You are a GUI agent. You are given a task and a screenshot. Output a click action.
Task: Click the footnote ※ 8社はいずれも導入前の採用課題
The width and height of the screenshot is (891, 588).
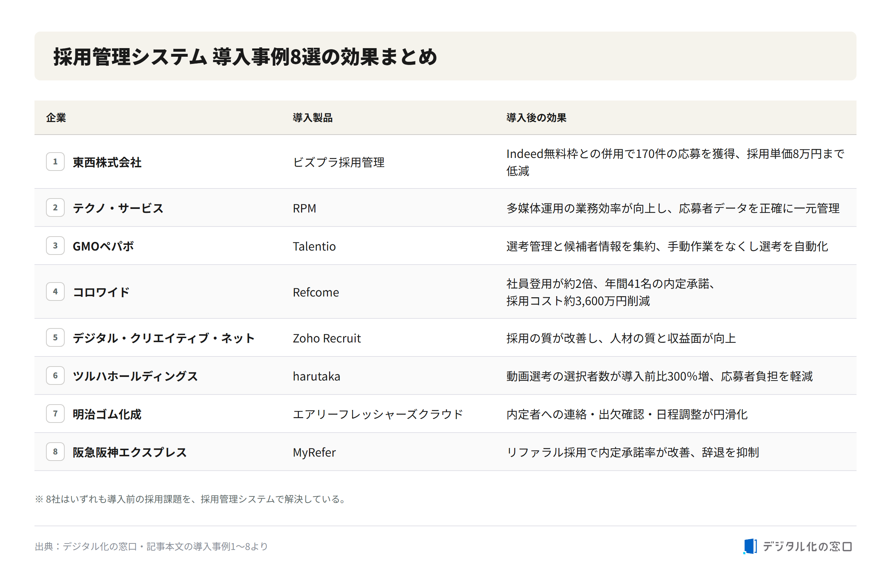(191, 499)
